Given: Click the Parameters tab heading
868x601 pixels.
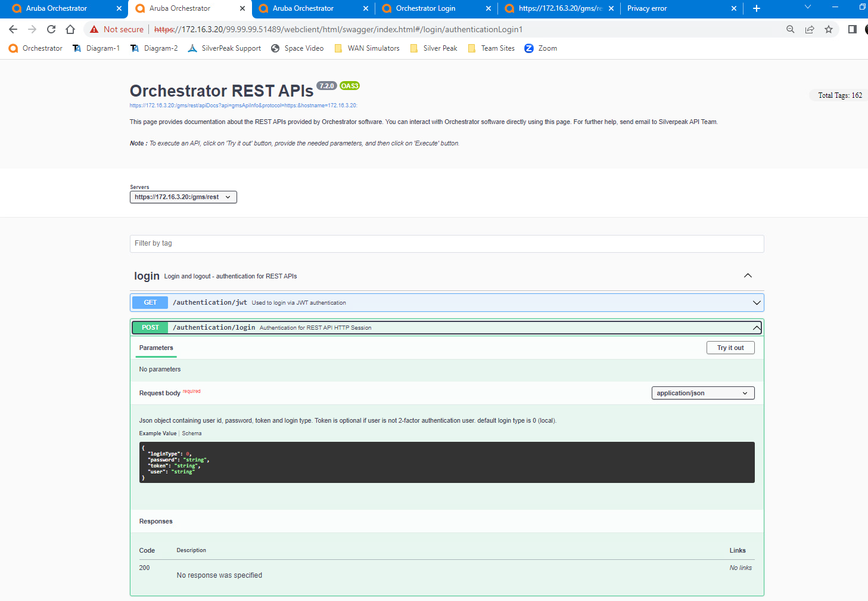Looking at the screenshot, I should tap(156, 348).
